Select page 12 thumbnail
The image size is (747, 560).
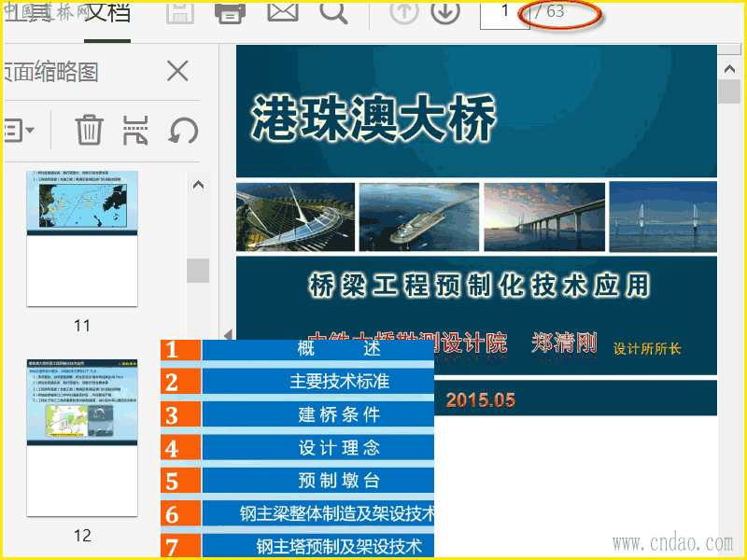[82, 438]
